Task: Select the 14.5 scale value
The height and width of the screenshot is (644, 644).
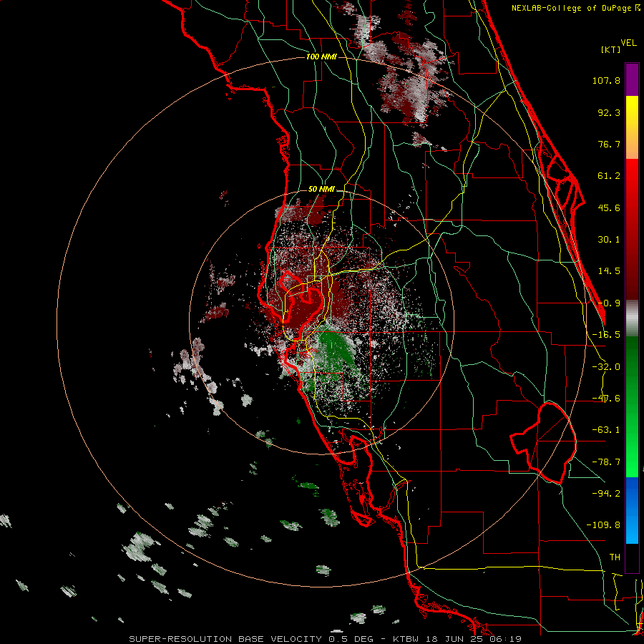Action: tap(609, 271)
